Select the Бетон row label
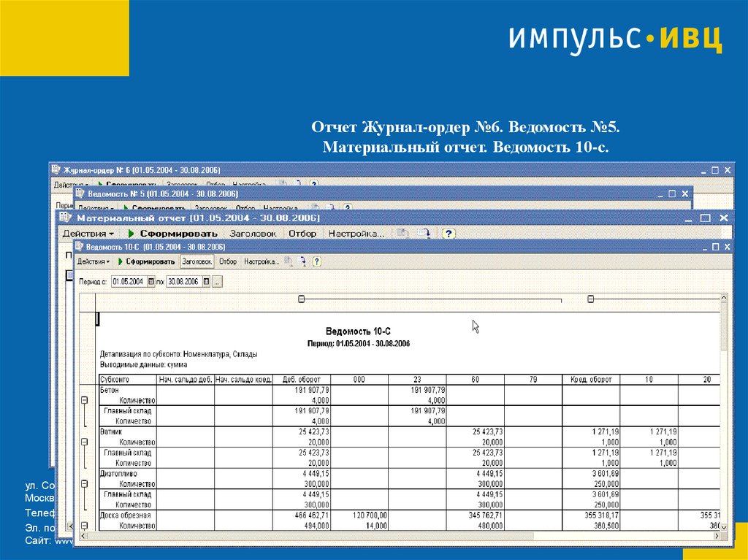This screenshot has height=560, width=748. tap(110, 390)
